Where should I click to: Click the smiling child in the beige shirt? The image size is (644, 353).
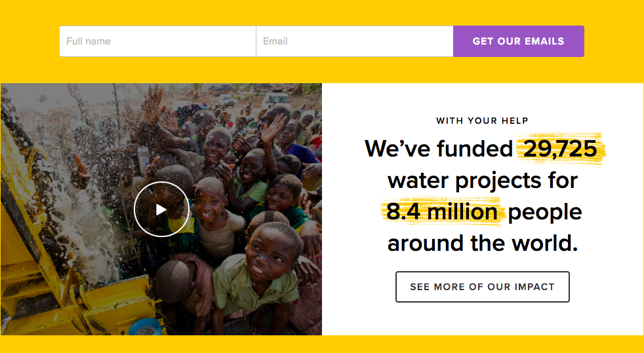(218, 221)
